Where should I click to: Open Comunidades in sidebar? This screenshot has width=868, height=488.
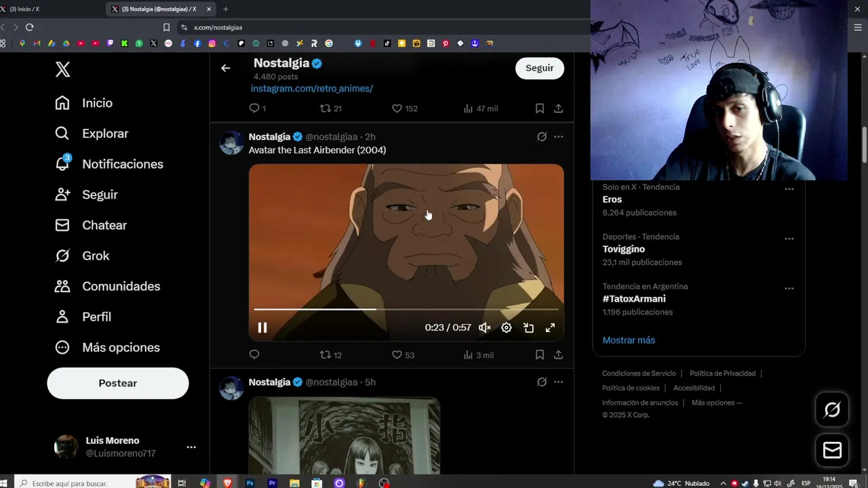pos(108,286)
